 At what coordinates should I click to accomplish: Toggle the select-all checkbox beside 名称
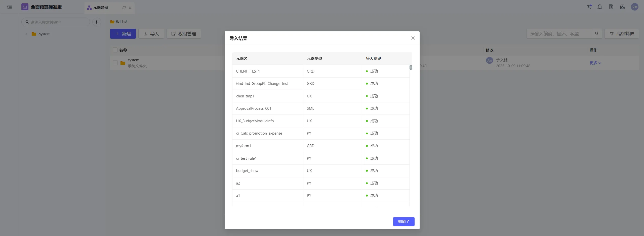point(115,50)
